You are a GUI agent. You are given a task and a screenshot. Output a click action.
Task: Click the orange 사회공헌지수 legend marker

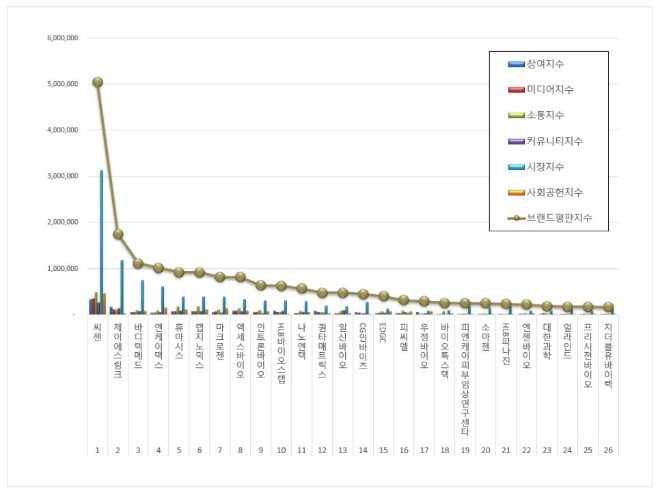point(516,191)
